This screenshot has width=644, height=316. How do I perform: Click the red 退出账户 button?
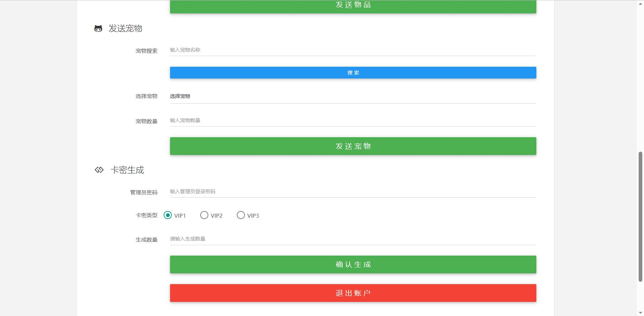pyautogui.click(x=353, y=293)
